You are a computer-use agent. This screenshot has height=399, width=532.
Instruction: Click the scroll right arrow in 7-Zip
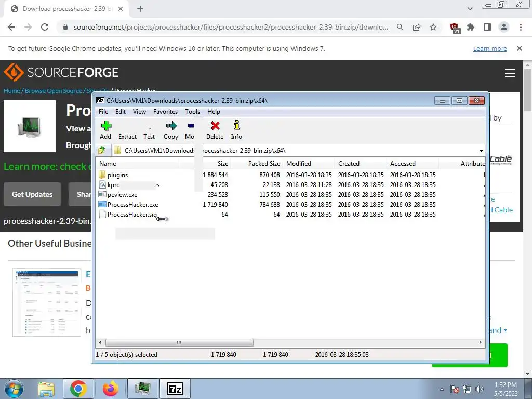click(480, 342)
